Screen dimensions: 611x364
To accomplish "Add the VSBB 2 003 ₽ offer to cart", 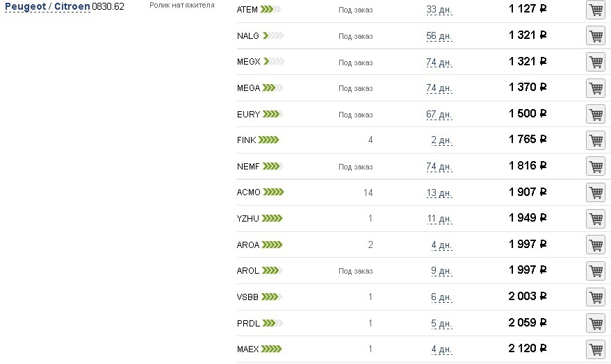I will point(596,297).
